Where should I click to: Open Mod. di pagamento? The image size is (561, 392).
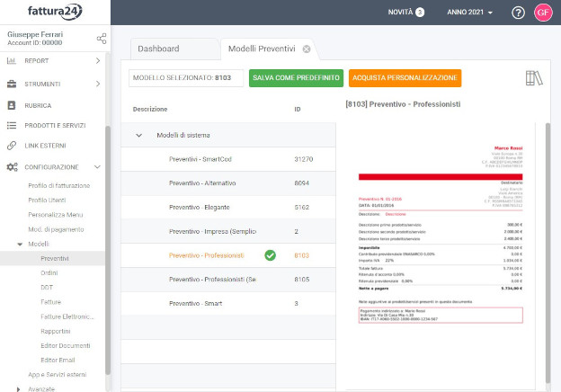click(x=56, y=229)
